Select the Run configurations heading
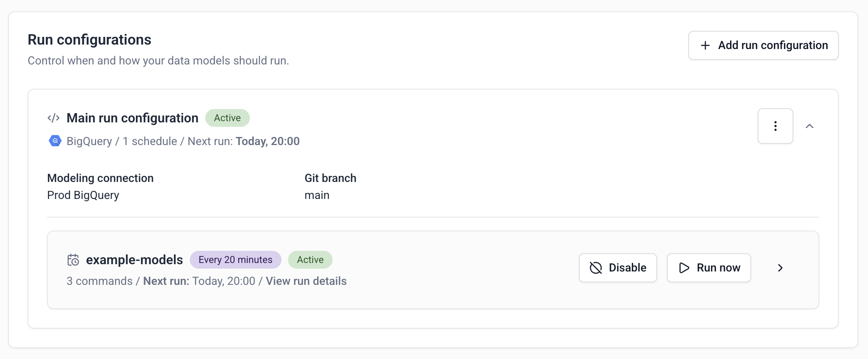868x359 pixels. tap(89, 39)
